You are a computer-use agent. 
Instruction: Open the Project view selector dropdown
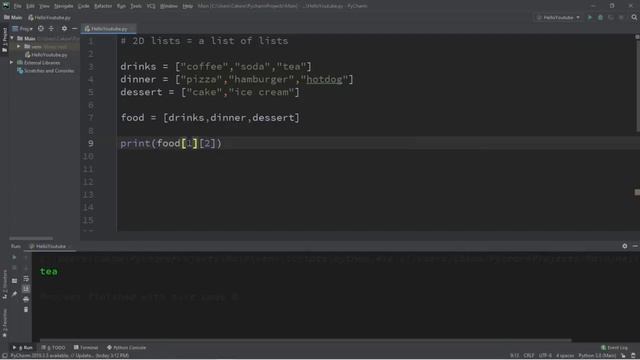22,29
